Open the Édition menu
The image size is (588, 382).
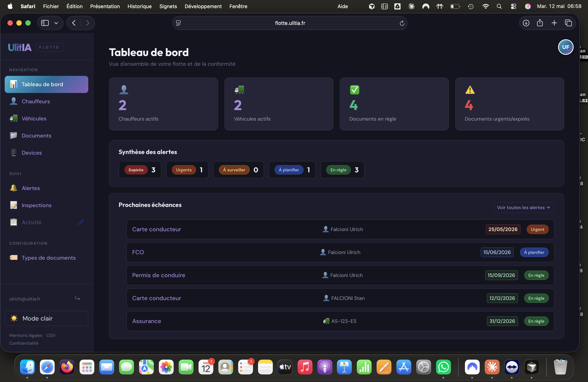tap(74, 6)
